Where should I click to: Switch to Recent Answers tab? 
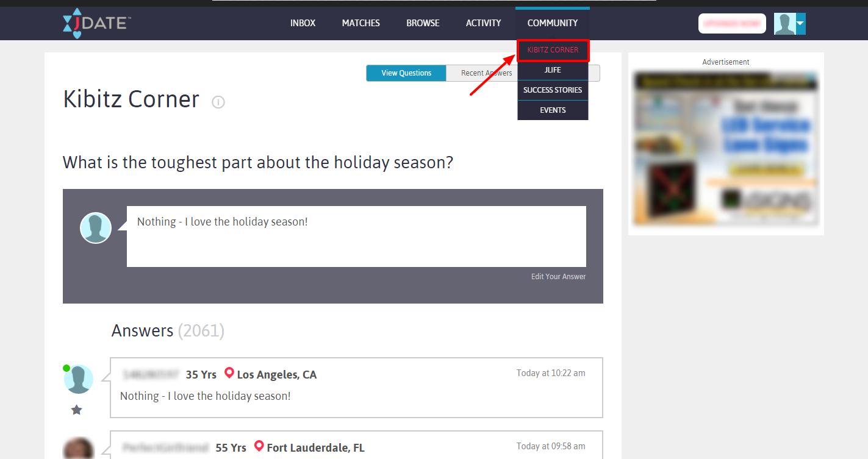point(486,73)
